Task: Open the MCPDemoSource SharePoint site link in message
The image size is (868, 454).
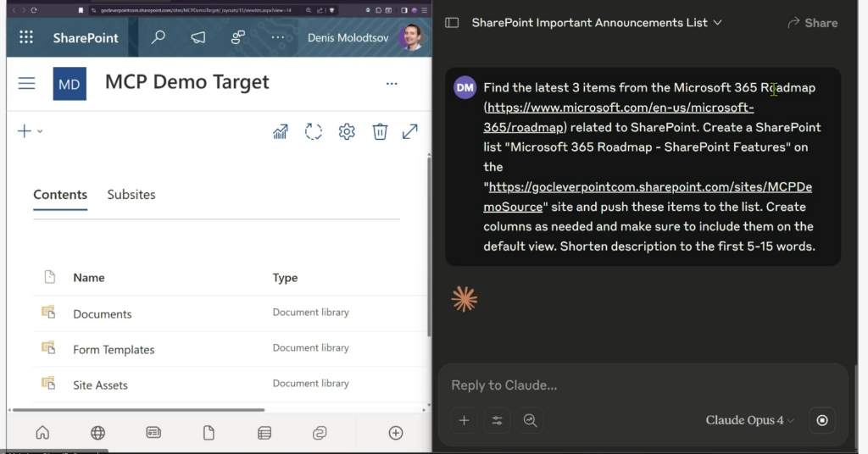Action: 648,197
